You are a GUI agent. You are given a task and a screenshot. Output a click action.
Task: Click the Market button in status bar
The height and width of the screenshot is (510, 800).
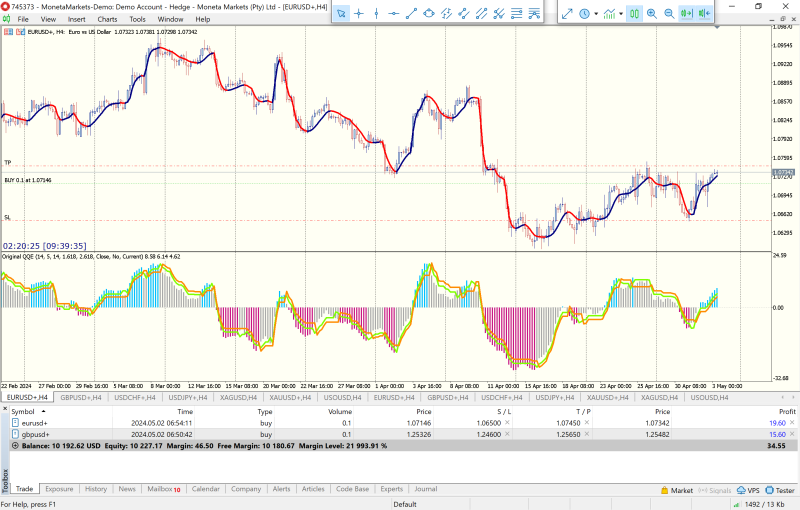677,491
